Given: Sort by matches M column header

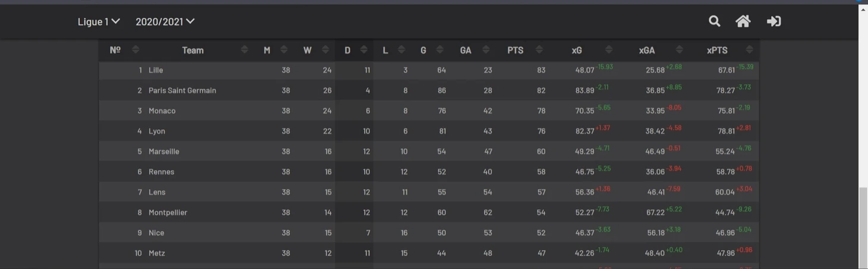Looking at the screenshot, I should coord(267,51).
